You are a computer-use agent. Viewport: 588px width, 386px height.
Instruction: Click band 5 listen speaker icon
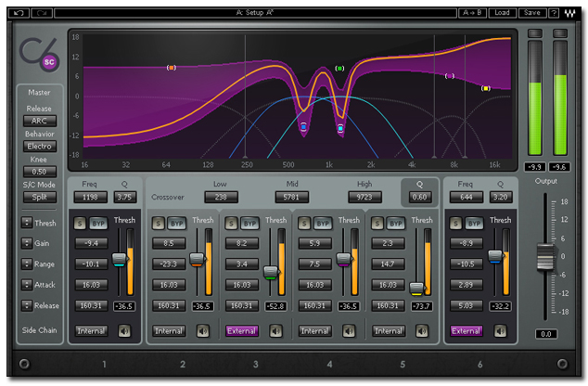coord(422,331)
